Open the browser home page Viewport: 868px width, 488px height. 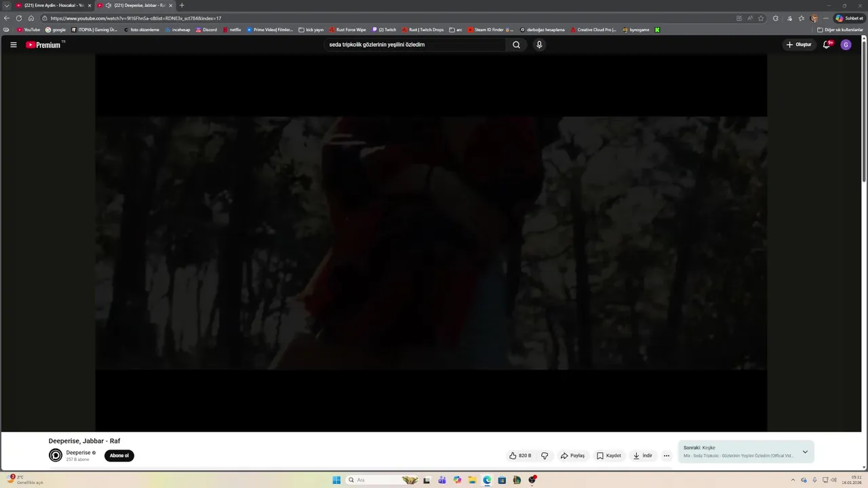[31, 18]
